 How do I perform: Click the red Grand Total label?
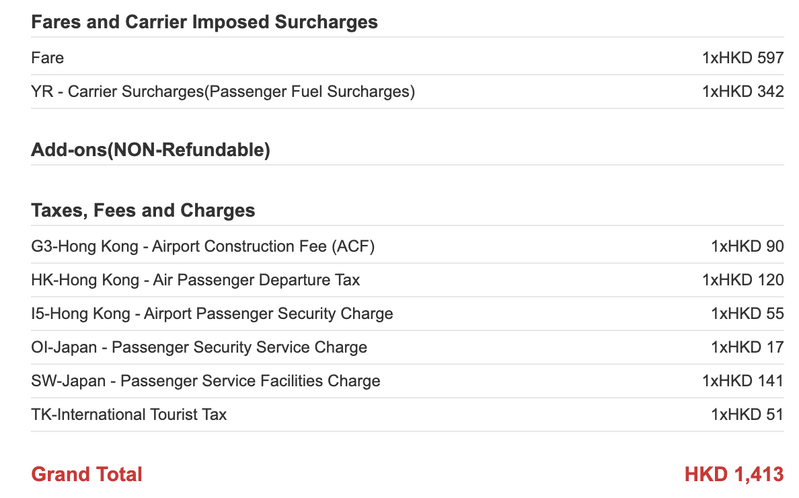(87, 474)
